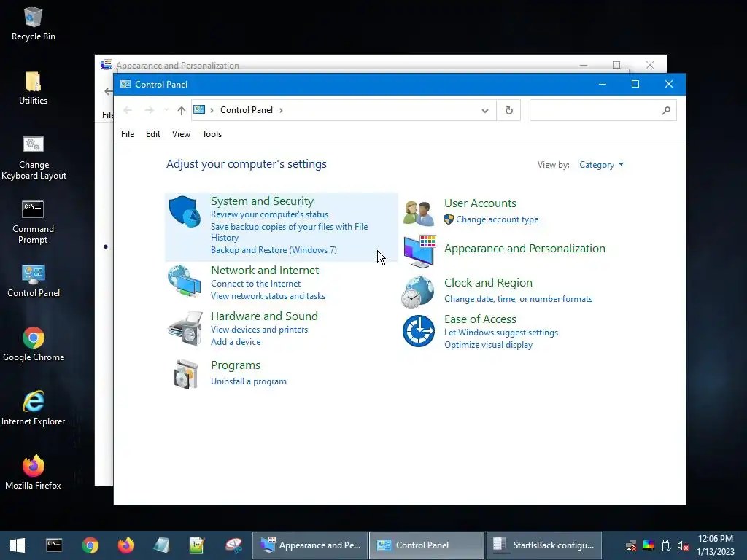Expand the chevron after Control Panel breadcrumb
The image size is (747, 560).
[x=281, y=110]
